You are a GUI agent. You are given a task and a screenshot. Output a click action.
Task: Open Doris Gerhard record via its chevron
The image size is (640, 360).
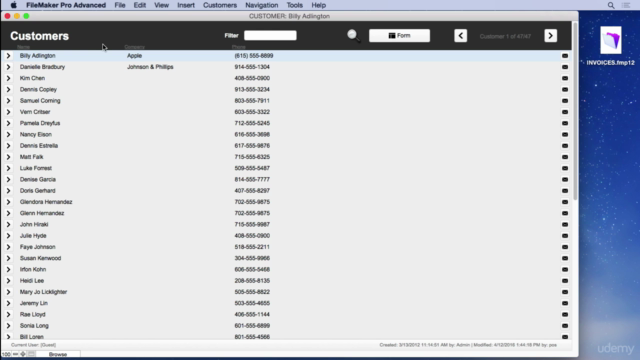point(8,191)
